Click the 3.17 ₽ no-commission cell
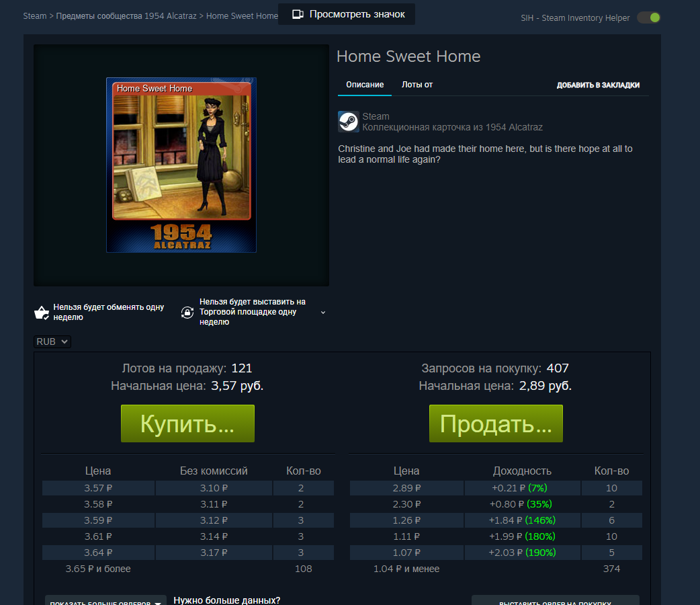Viewport: 700px width, 605px height. pyautogui.click(x=214, y=553)
